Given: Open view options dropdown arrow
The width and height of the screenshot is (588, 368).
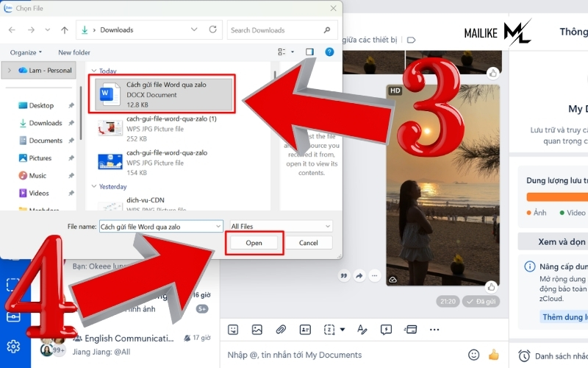Looking at the screenshot, I should tap(293, 52).
